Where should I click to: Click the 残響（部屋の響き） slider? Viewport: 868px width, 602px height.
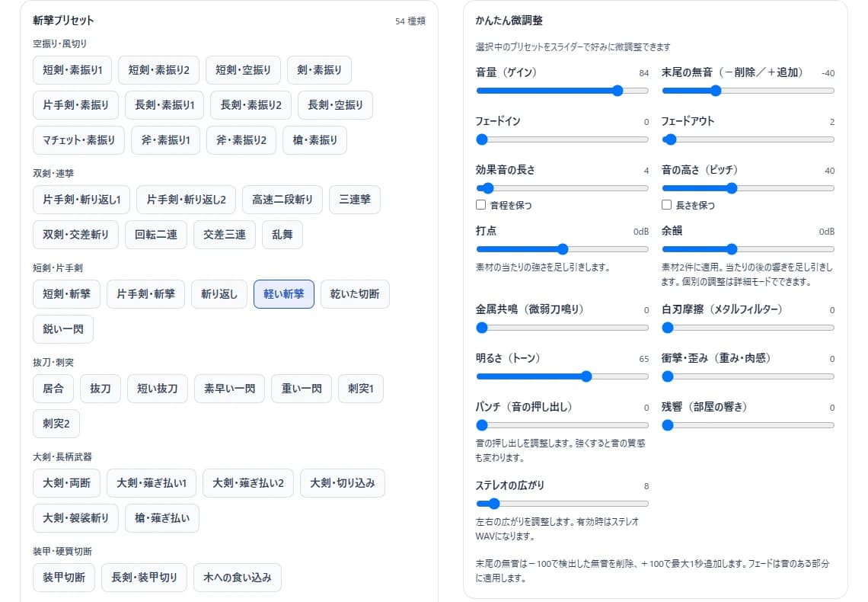748,425
